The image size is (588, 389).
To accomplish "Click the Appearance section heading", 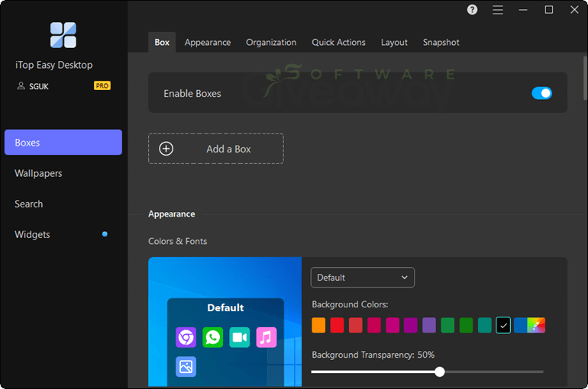I will pyautogui.click(x=172, y=214).
